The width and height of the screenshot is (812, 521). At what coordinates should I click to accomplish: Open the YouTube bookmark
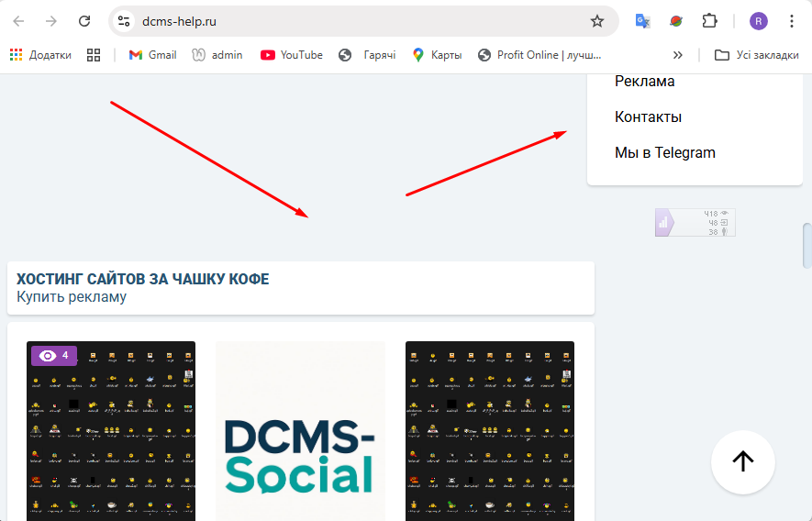(292, 55)
